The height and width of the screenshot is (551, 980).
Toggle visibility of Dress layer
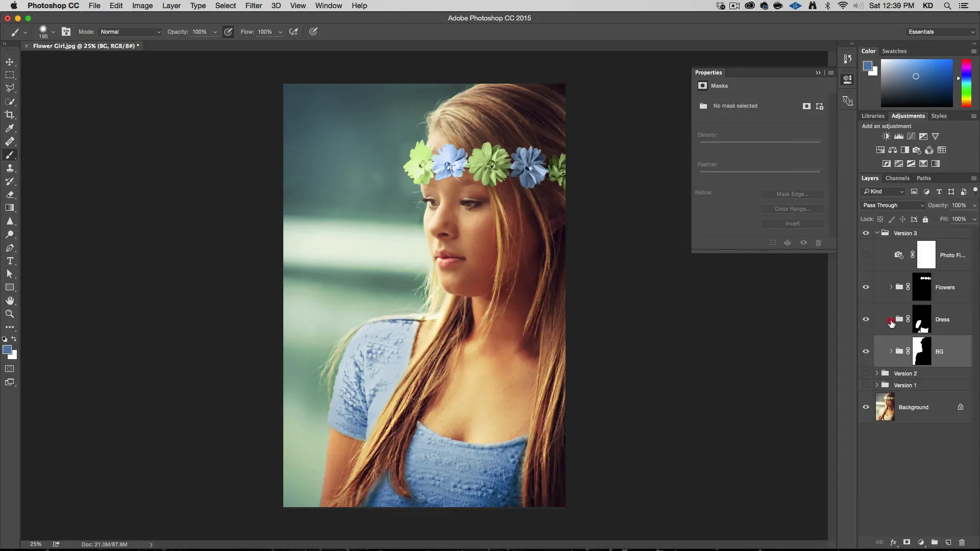coord(866,319)
